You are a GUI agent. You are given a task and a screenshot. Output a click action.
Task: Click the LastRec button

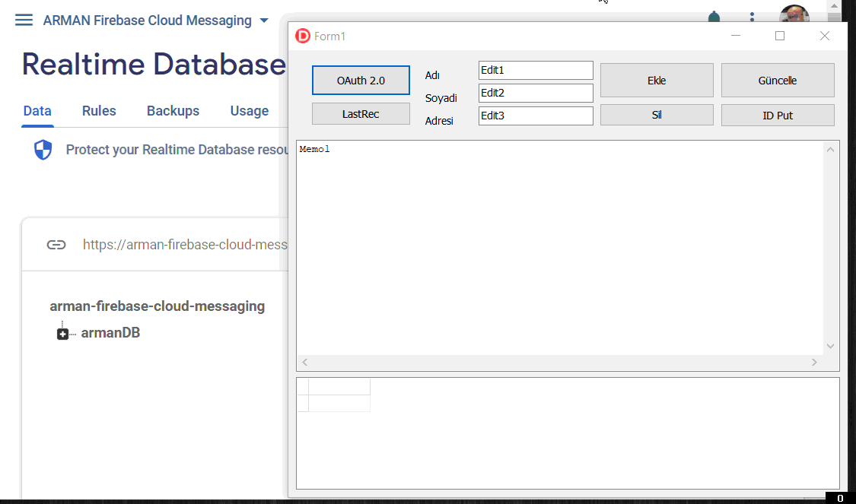361,114
